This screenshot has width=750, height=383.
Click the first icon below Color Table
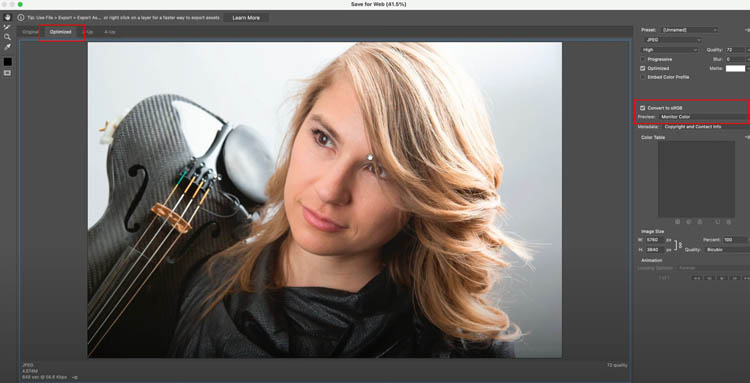click(677, 222)
